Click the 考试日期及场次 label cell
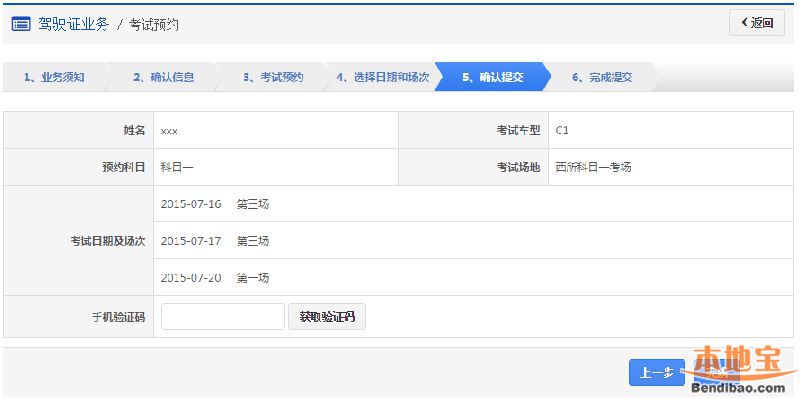The image size is (800, 399). [x=79, y=241]
